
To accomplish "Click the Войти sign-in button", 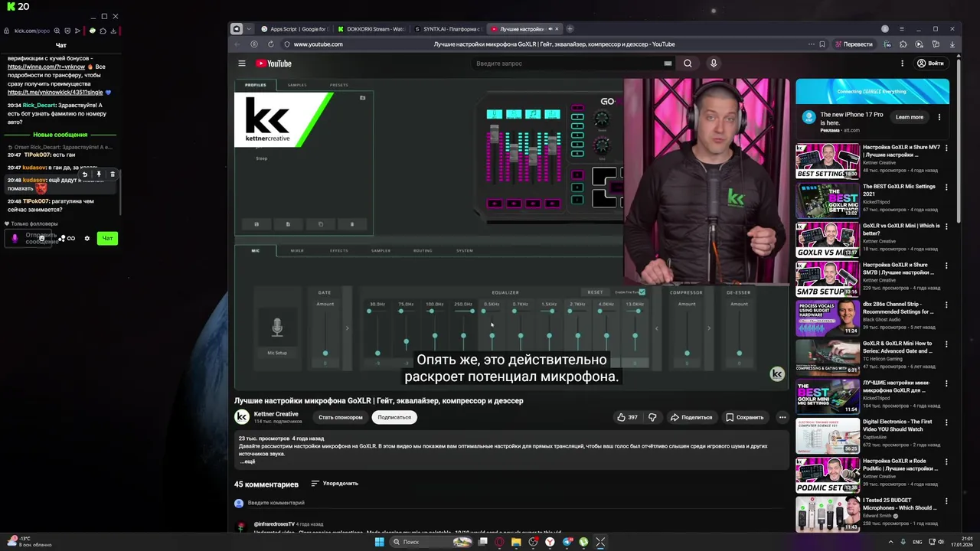I will coord(930,64).
